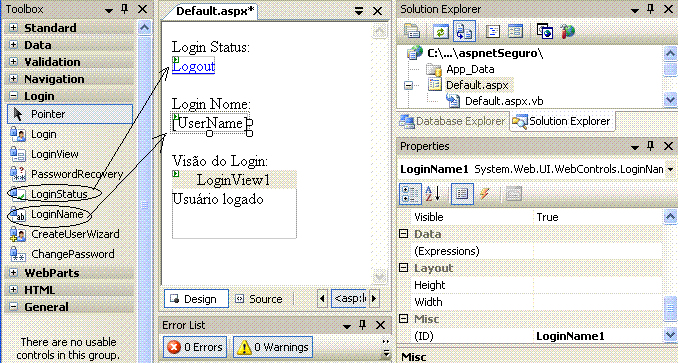Viewport: 678px width, 363px height.
Task: Select the LoginStatus control in Toolbox
Action: tap(59, 194)
